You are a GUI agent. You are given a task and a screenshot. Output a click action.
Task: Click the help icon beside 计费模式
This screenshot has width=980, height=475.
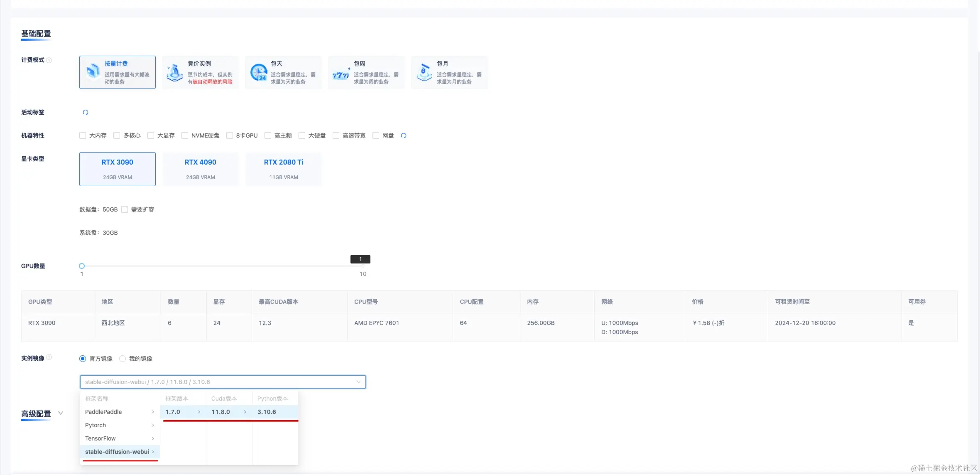pyautogui.click(x=49, y=60)
